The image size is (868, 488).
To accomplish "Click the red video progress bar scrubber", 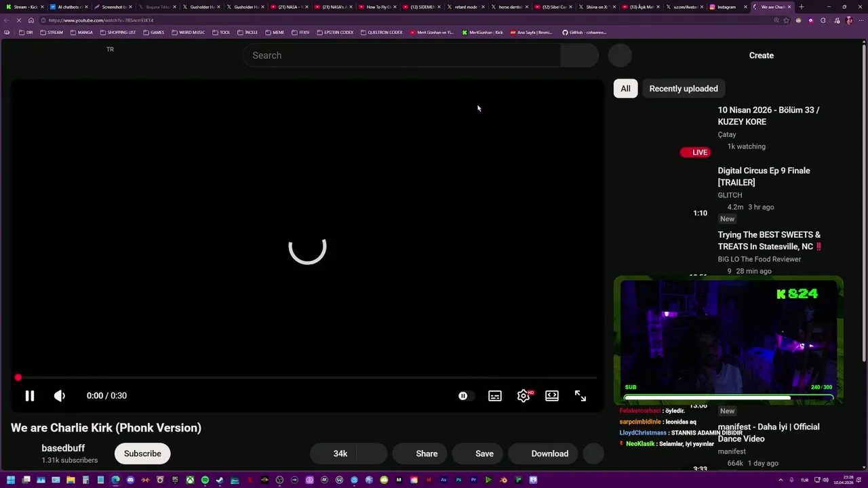I will tap(18, 378).
